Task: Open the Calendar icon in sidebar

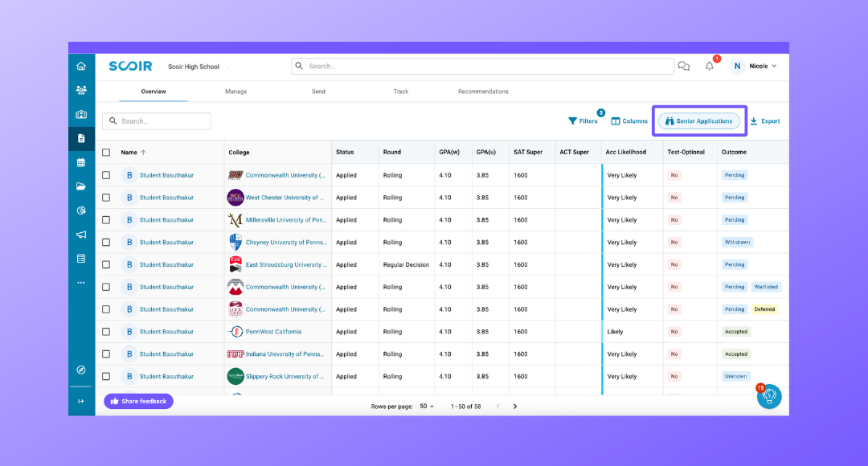Action: [x=81, y=163]
